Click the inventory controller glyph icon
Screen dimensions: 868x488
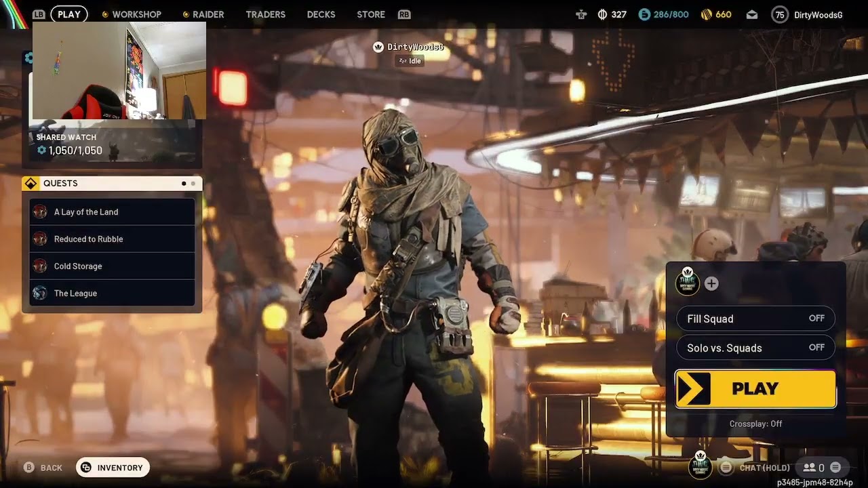pos(86,468)
